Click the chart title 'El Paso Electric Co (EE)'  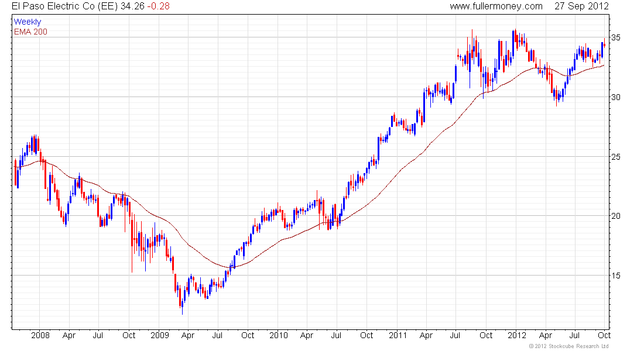(x=64, y=6)
